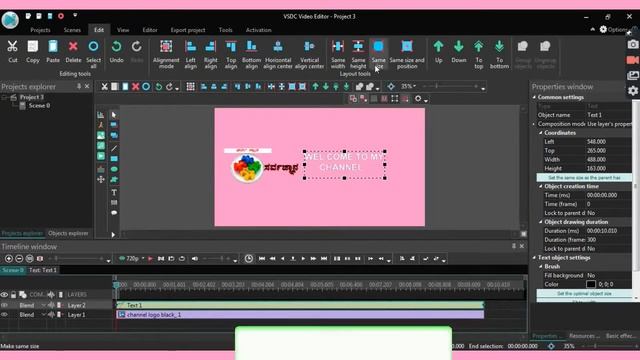Collapse Object creation time section
Image resolution: width=640 pixels, height=360 pixels.
coord(541,187)
